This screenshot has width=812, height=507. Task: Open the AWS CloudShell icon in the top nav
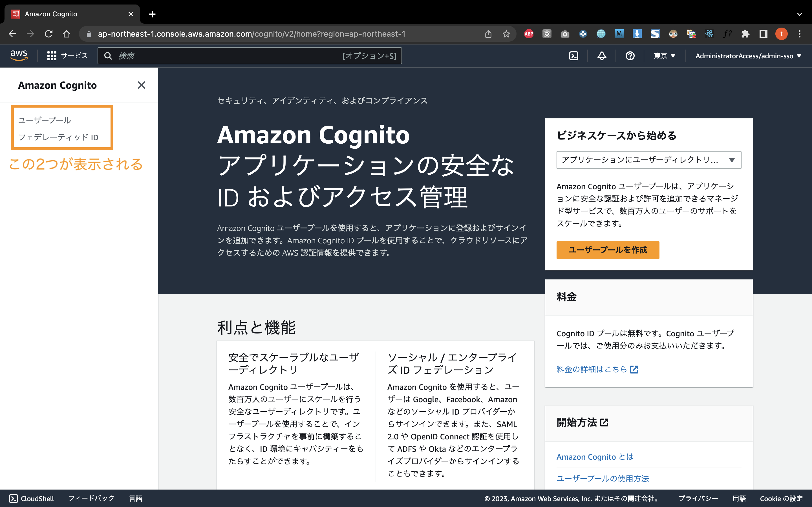click(573, 56)
